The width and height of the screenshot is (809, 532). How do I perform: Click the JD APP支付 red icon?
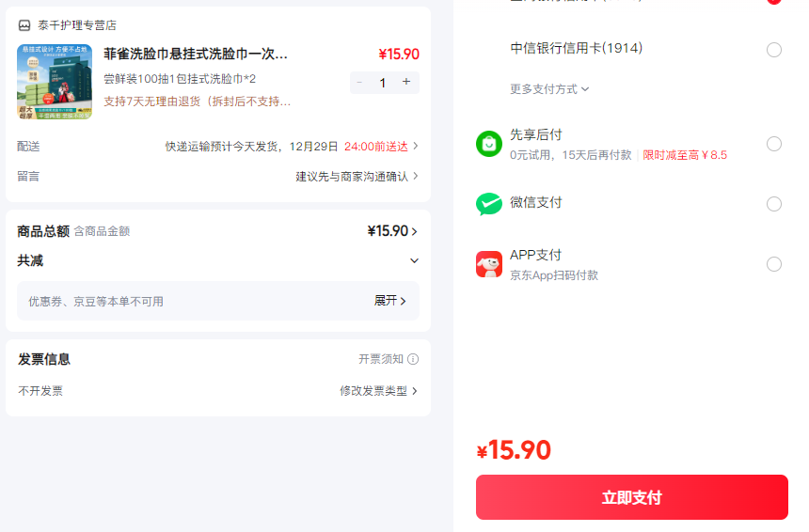[x=489, y=264]
